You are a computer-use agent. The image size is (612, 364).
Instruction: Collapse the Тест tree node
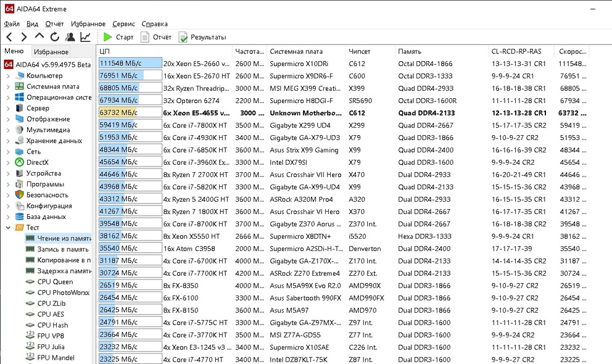(8, 228)
